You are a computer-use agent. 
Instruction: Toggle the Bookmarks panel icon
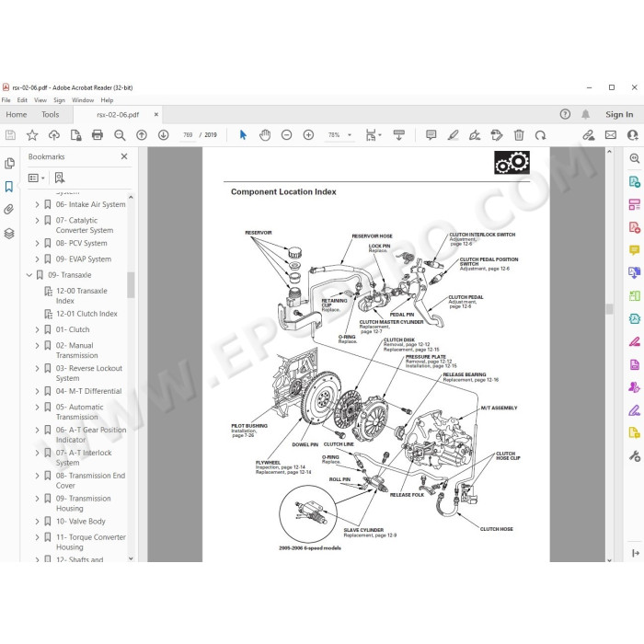(9, 187)
